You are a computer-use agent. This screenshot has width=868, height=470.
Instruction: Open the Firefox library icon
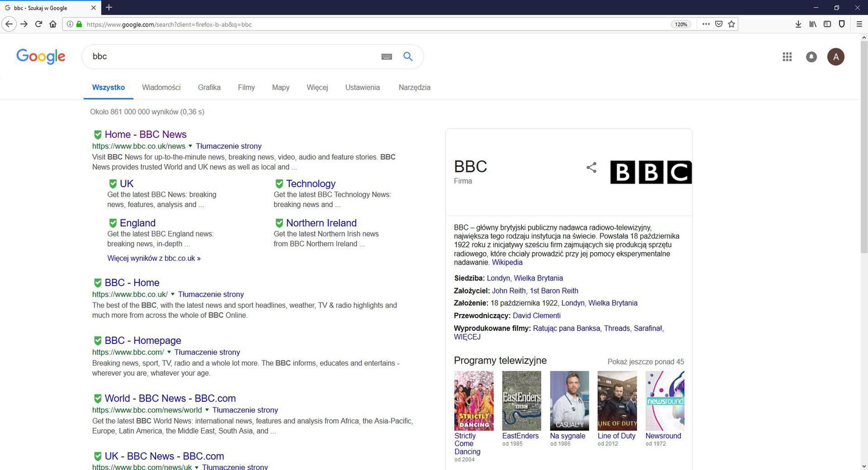(812, 24)
